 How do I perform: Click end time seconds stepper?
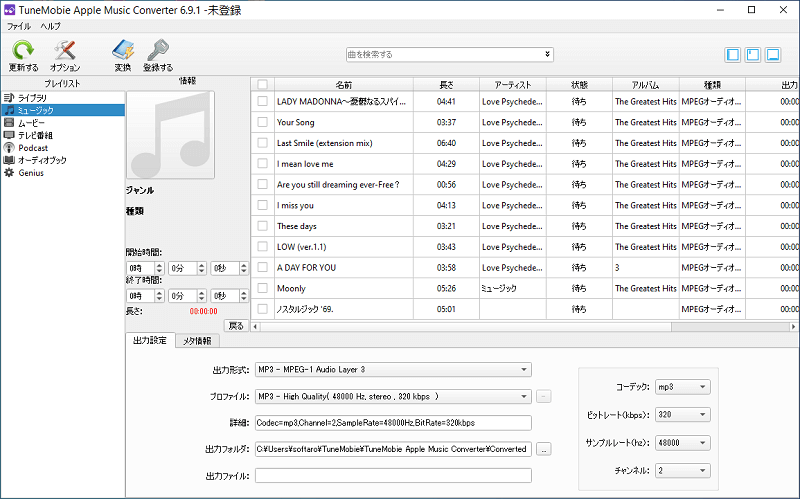243,295
